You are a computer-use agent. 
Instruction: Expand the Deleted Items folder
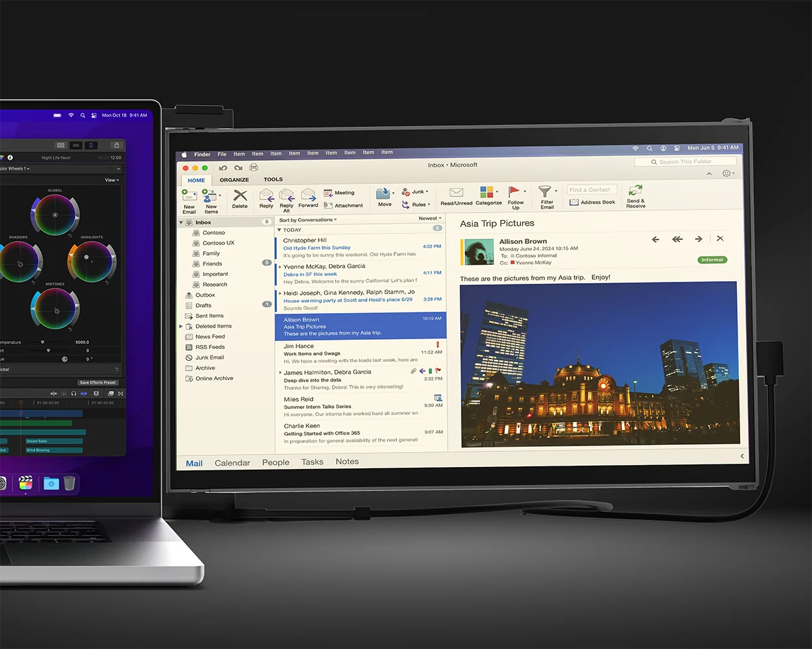[181, 326]
